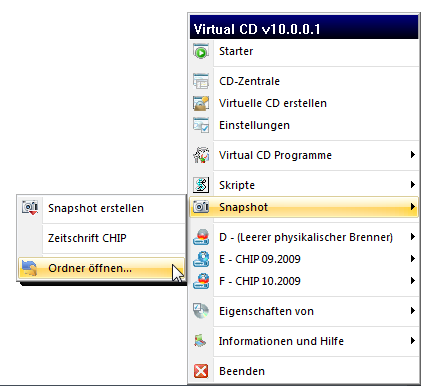Choose Ordner öffnen... in the submenu

click(x=101, y=268)
